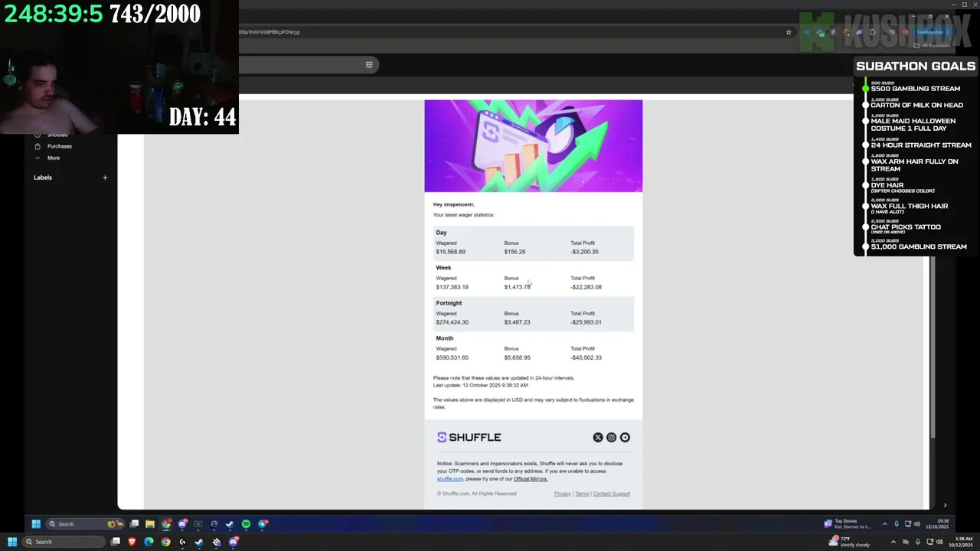Open Discord in the bottom taskbar
This screenshot has height=551, width=980.
point(234,542)
